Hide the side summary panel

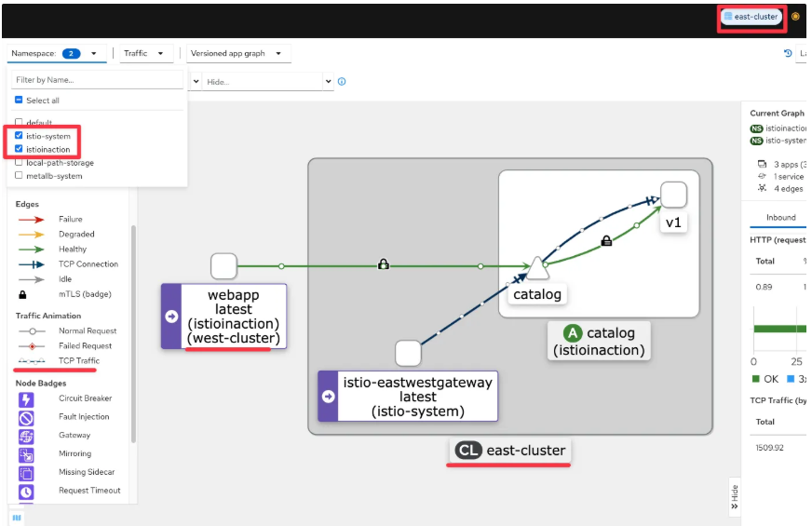pos(735,497)
